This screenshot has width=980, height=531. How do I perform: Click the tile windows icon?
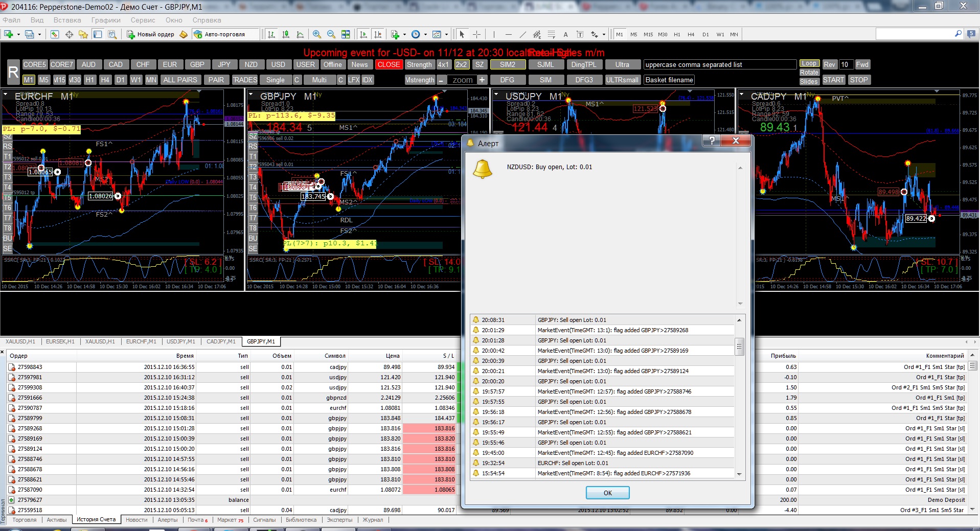pyautogui.click(x=346, y=34)
